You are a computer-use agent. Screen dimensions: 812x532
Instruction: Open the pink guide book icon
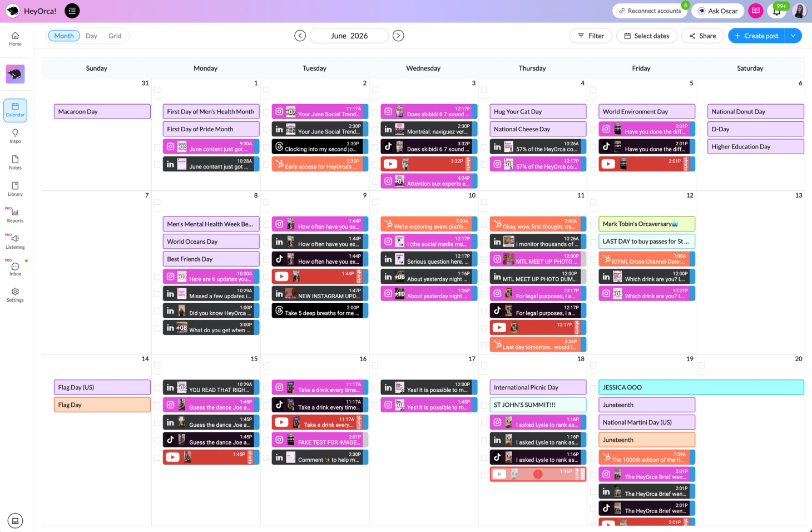(x=755, y=11)
